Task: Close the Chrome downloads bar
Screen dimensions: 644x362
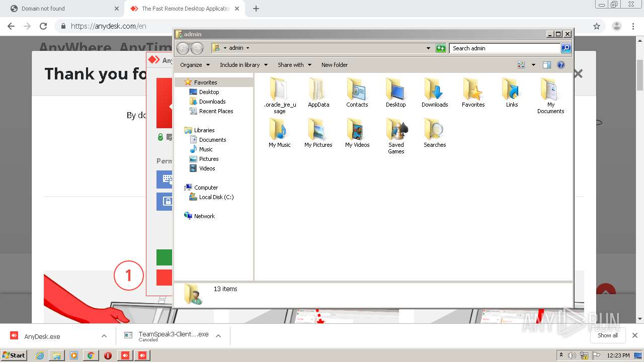Action: coord(635,335)
